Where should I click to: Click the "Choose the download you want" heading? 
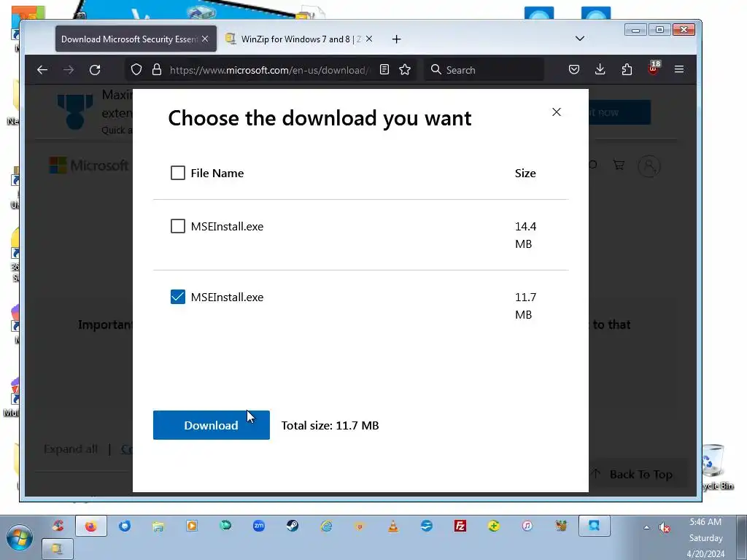[x=320, y=118]
